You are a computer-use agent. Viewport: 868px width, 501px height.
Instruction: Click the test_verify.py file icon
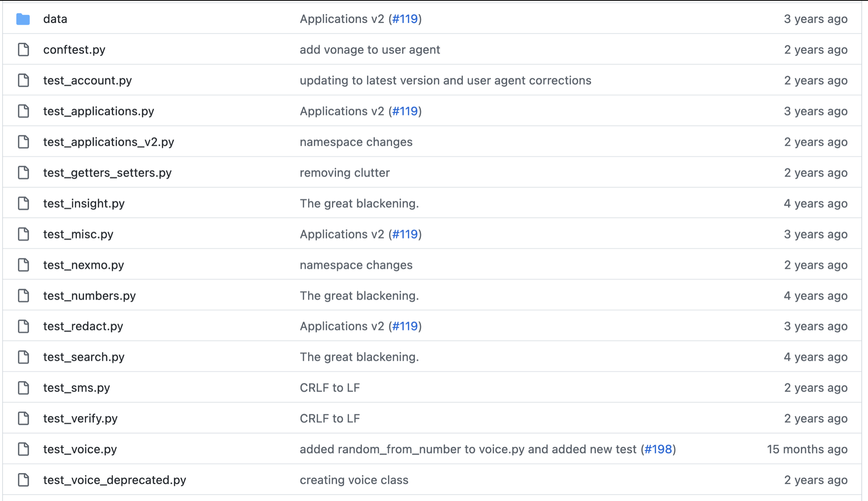point(23,418)
